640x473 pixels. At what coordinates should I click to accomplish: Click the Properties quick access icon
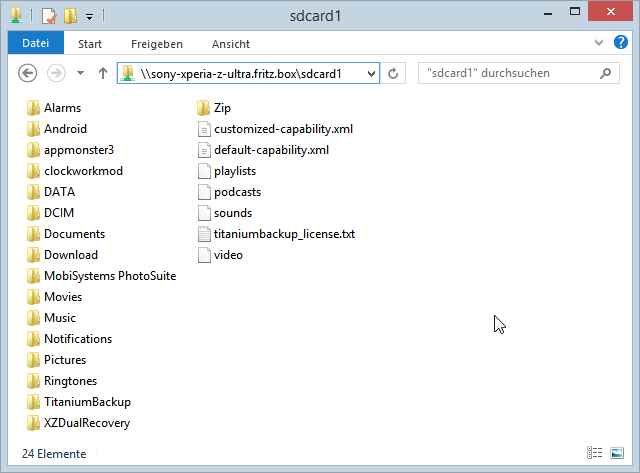[49, 16]
